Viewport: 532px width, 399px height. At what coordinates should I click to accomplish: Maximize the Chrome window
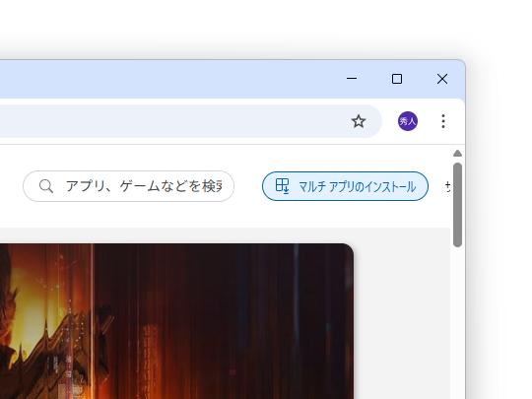point(397,79)
